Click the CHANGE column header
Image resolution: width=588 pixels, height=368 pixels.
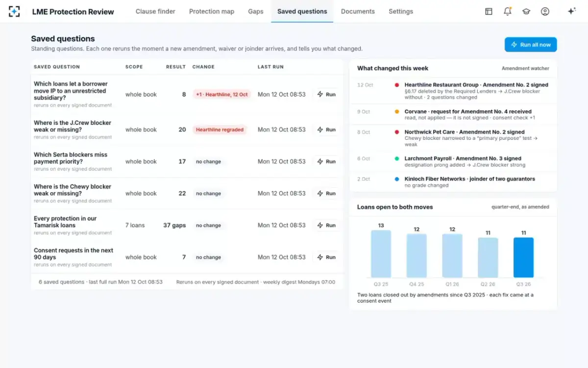pyautogui.click(x=203, y=67)
